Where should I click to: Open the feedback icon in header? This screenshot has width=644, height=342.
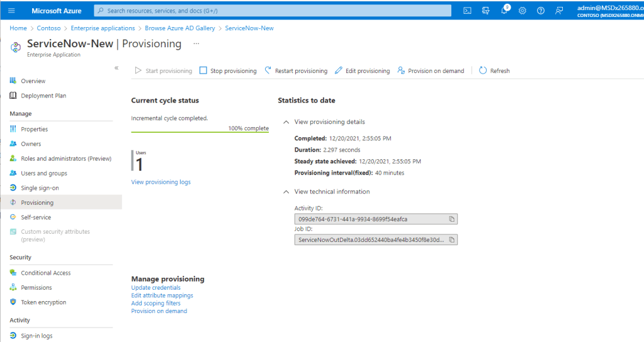[x=558, y=11]
